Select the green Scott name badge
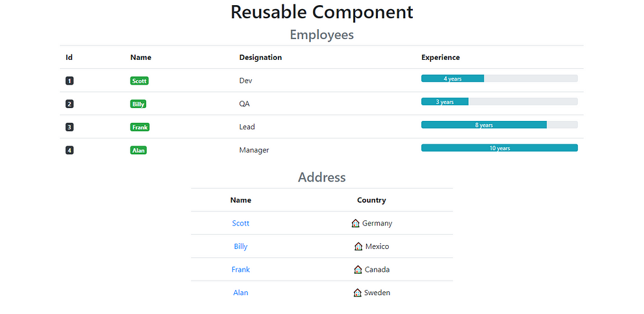 point(139,81)
